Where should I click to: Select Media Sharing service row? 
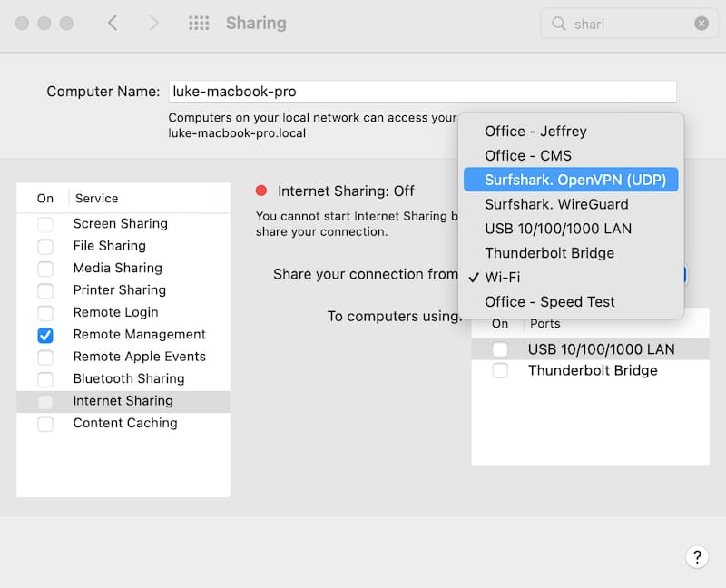click(x=123, y=268)
